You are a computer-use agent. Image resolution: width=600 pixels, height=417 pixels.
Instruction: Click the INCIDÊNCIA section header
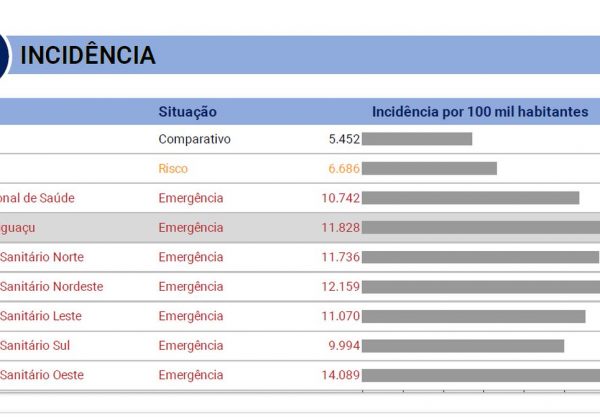[x=88, y=56]
